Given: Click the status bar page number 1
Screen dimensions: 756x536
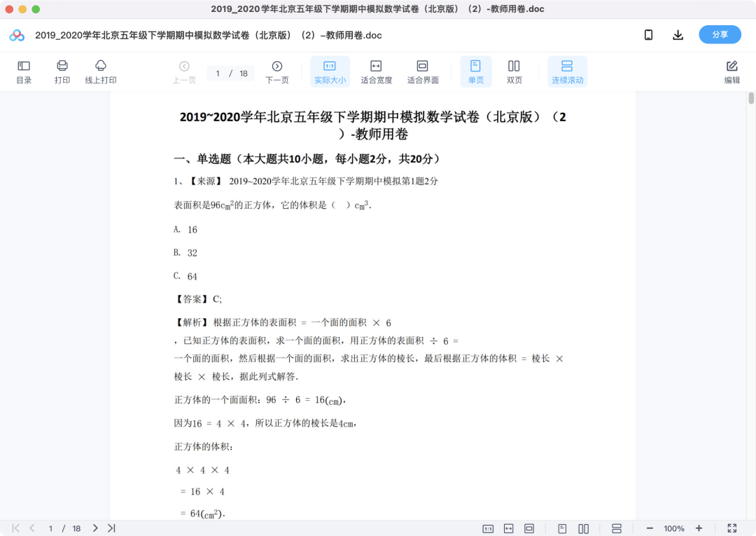Looking at the screenshot, I should click(x=50, y=529).
